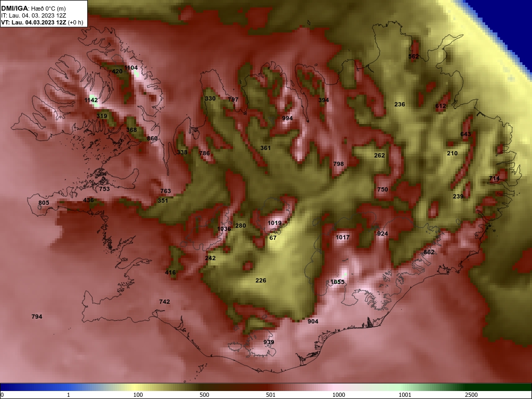The image size is (532, 399).
Task: Click the legend tick label 500
Action: click(204, 395)
